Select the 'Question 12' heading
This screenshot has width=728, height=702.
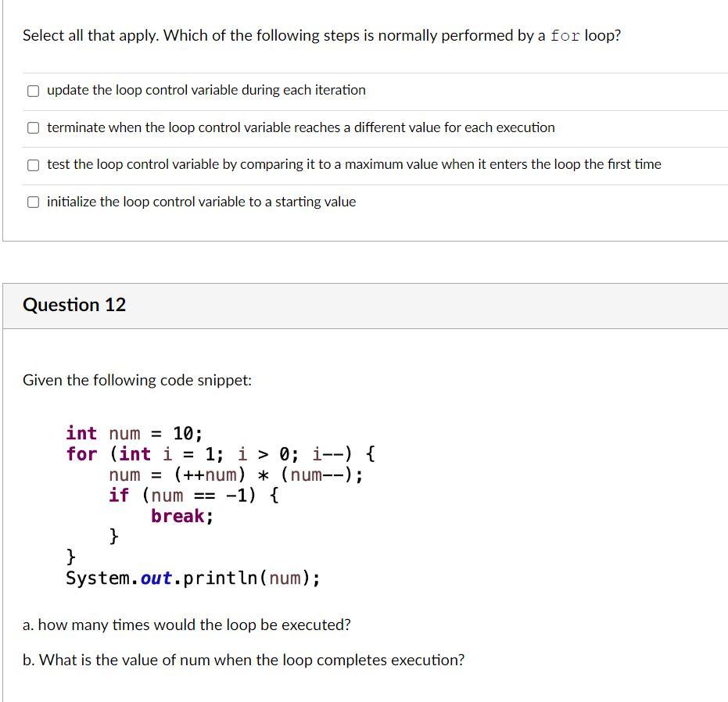coord(74,305)
